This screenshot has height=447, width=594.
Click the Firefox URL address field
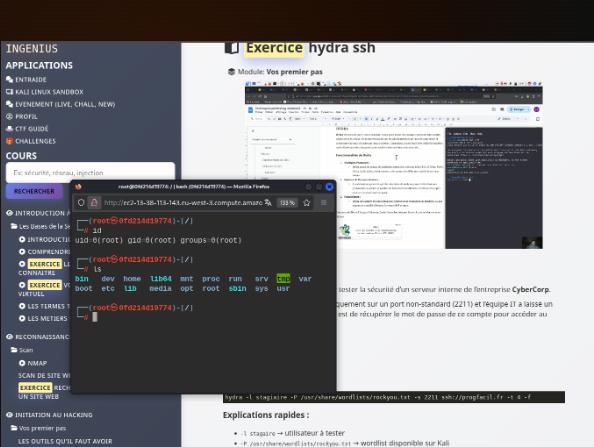[183, 203]
